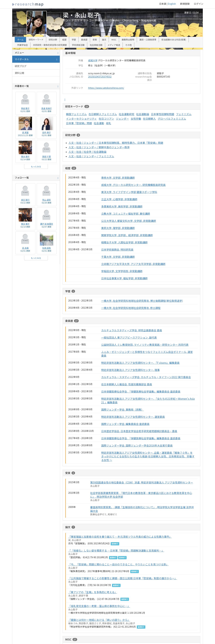Open 松岡 昌和's name link
The height and width of the screenshot is (644, 215).
(x=47, y=248)
